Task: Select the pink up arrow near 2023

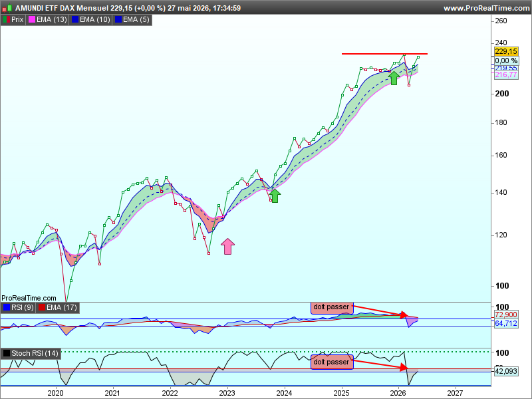Action: point(227,246)
